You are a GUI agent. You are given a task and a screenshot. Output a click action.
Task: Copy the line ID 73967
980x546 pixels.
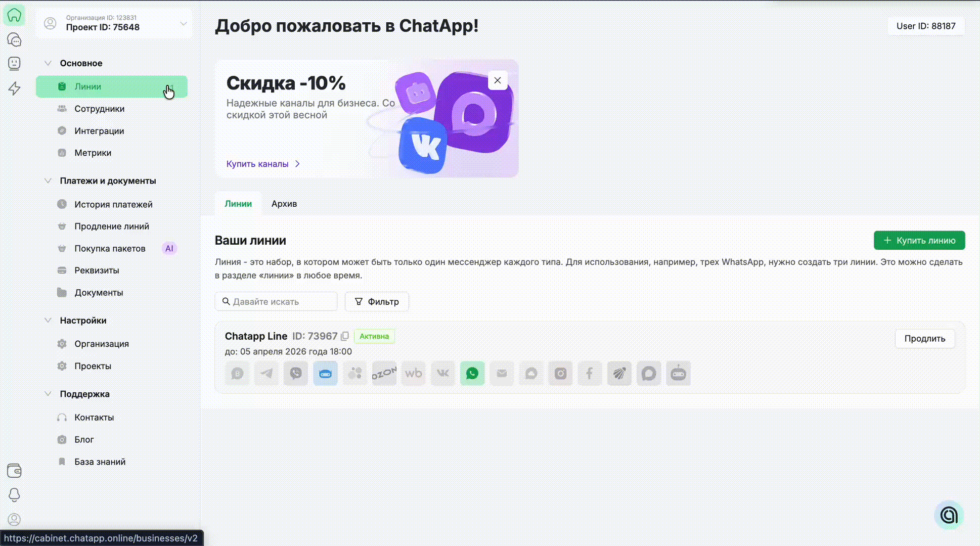tap(345, 336)
